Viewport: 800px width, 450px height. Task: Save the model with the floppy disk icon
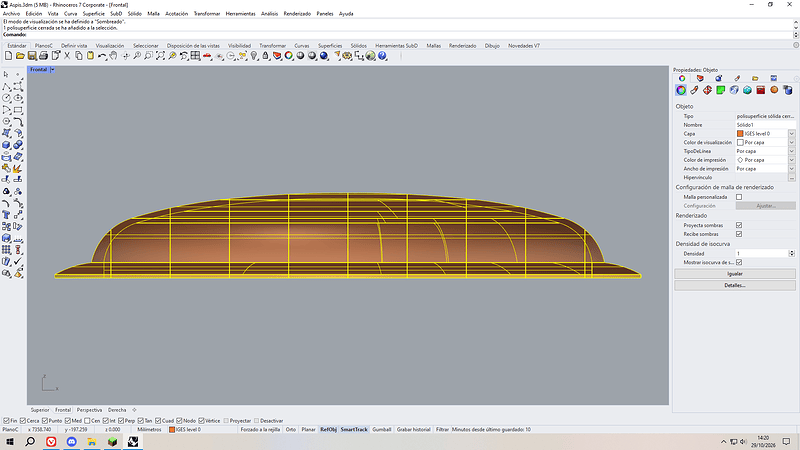pyautogui.click(x=32, y=56)
